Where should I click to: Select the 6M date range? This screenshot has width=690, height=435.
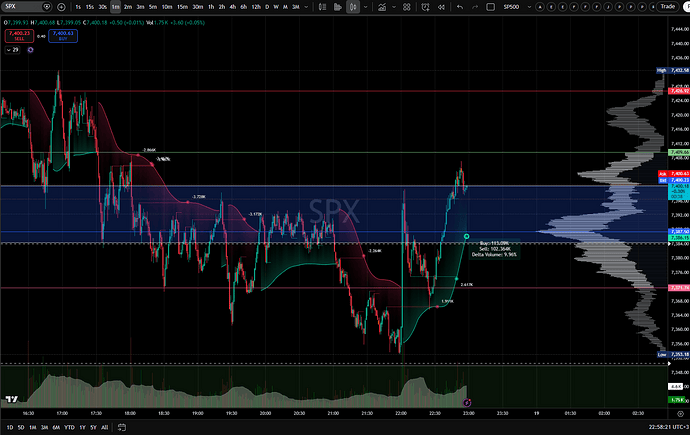click(x=56, y=427)
